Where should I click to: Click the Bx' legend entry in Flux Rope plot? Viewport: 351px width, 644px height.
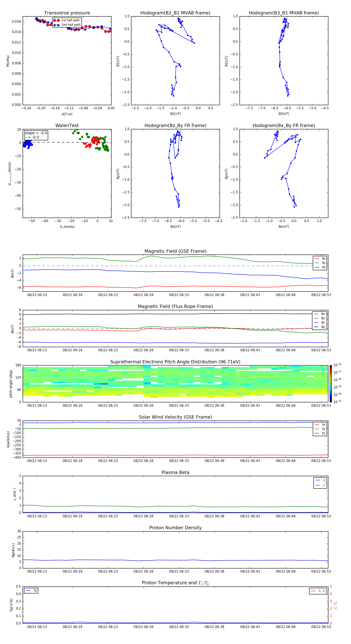click(320, 314)
